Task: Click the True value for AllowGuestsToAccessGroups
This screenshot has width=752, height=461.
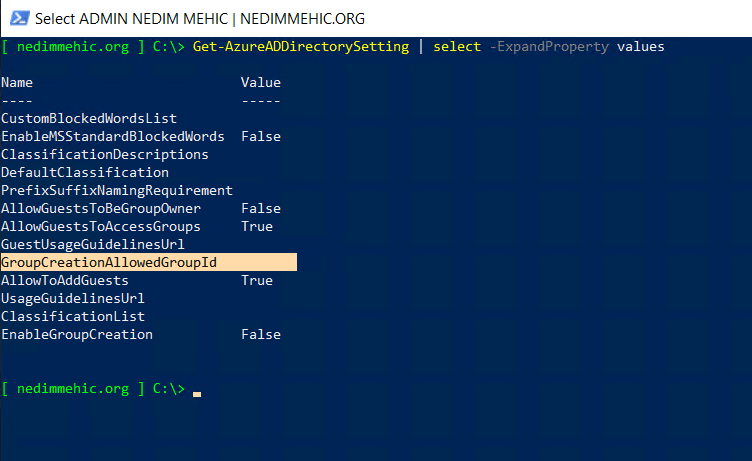Action: 257,226
